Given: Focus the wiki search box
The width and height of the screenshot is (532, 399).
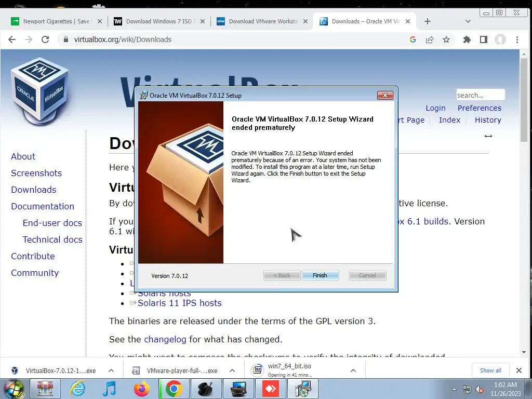Looking at the screenshot, I should [x=481, y=95].
